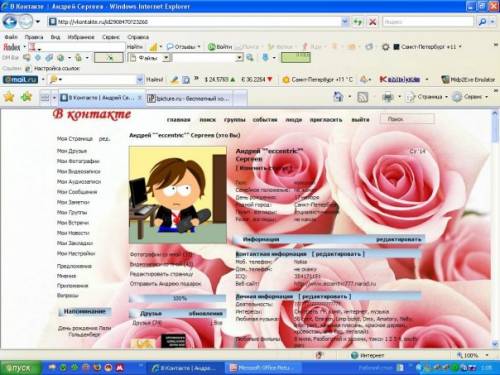Click the browser Back arrow button

[10, 22]
